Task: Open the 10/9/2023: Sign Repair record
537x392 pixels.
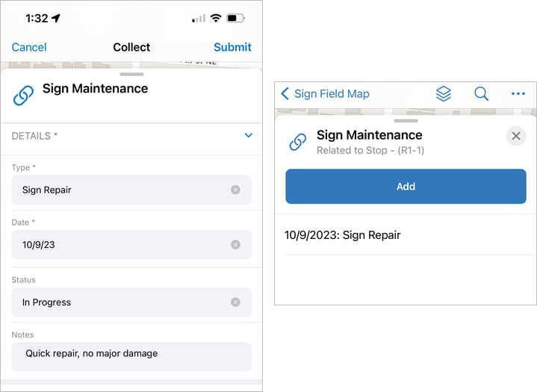Action: (343, 235)
